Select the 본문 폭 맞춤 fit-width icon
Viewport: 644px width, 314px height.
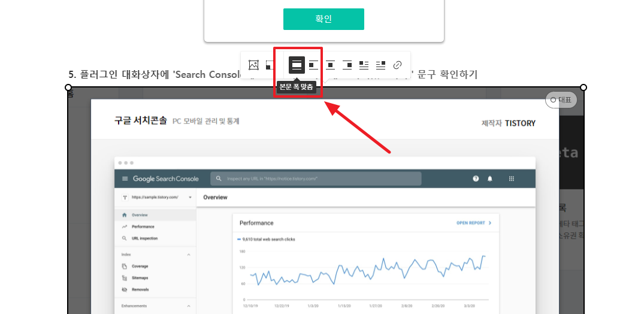click(297, 65)
